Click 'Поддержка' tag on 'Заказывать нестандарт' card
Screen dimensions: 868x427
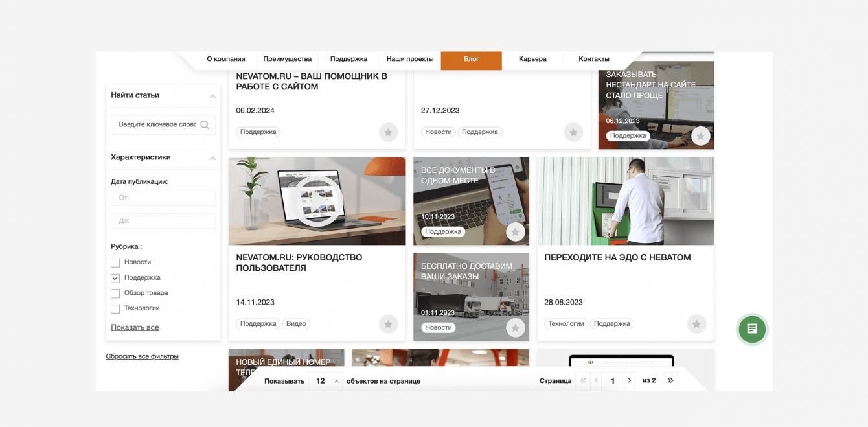[628, 136]
